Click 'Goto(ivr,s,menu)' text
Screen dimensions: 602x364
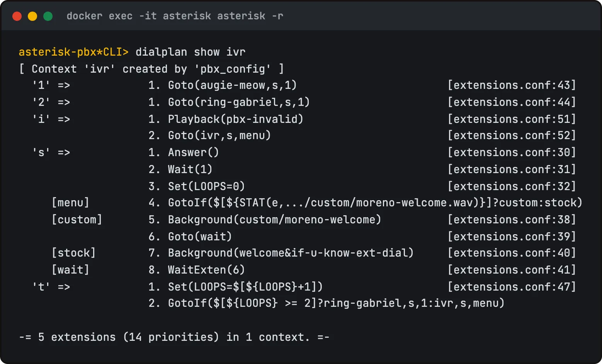[x=219, y=136]
